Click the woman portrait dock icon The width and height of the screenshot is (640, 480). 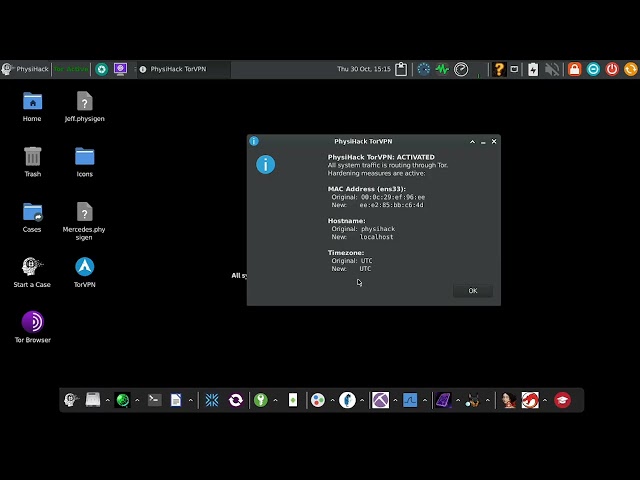click(509, 400)
